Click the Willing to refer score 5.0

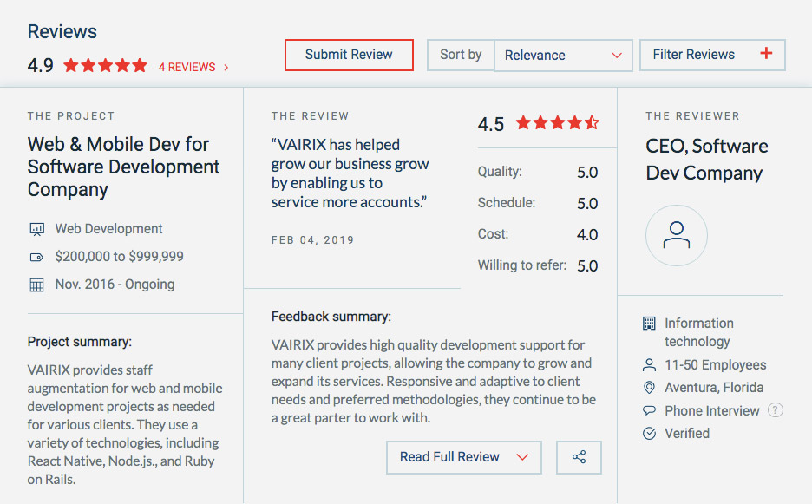[x=587, y=265]
